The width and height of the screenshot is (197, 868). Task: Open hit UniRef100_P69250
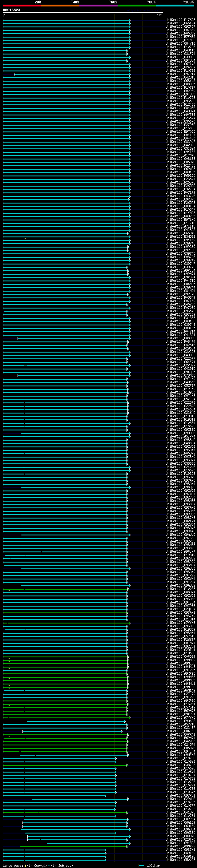[180, 176]
